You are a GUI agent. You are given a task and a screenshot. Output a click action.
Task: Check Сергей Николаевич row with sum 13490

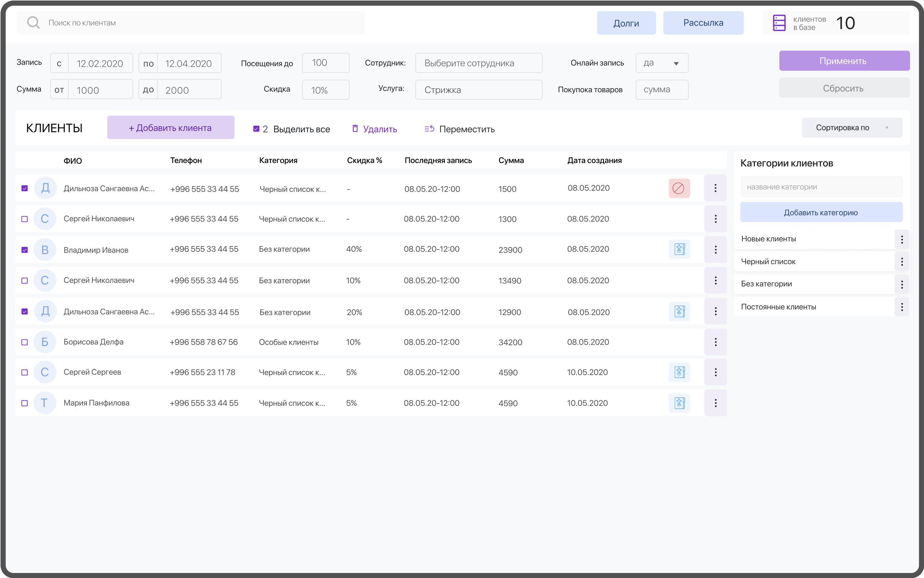tap(25, 281)
